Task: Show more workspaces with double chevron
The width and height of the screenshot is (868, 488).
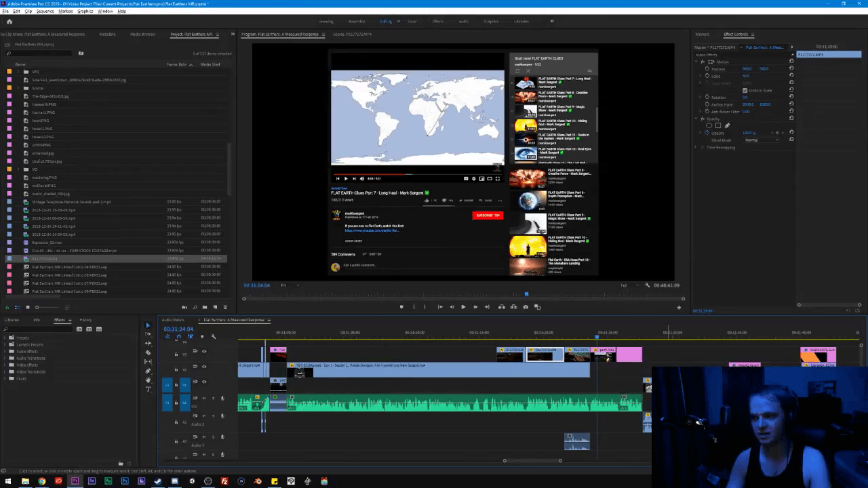Action: (x=551, y=21)
